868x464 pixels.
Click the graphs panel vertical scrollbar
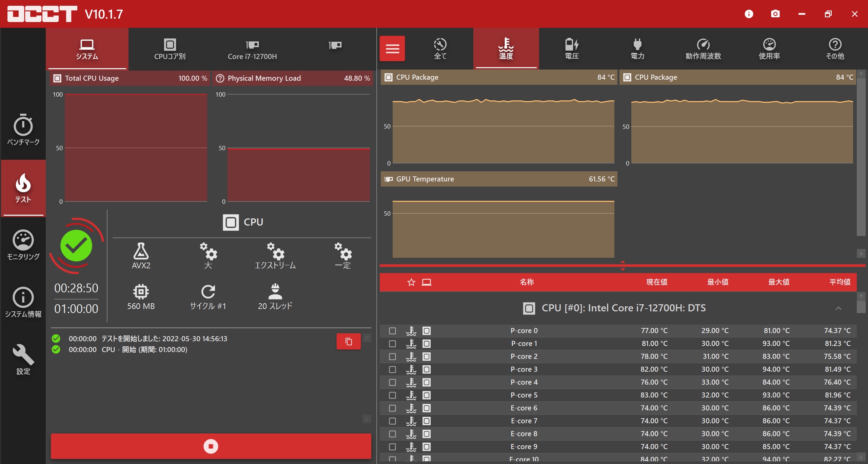point(861,157)
